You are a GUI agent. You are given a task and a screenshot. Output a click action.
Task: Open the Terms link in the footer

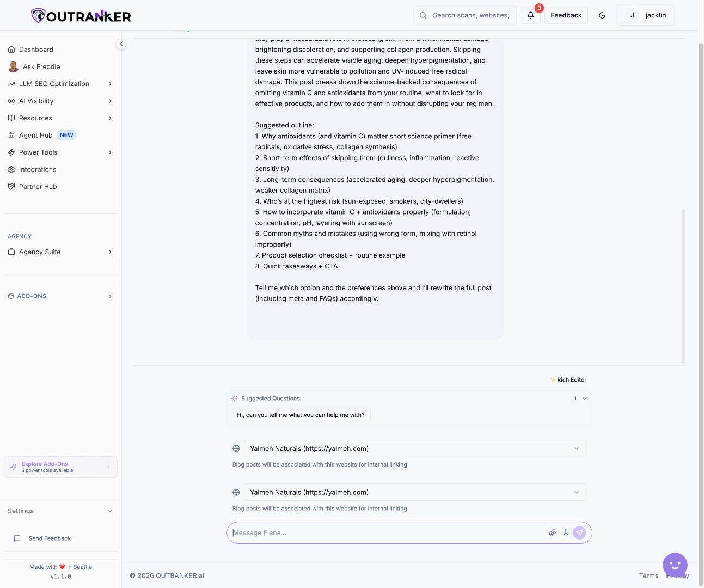point(648,575)
